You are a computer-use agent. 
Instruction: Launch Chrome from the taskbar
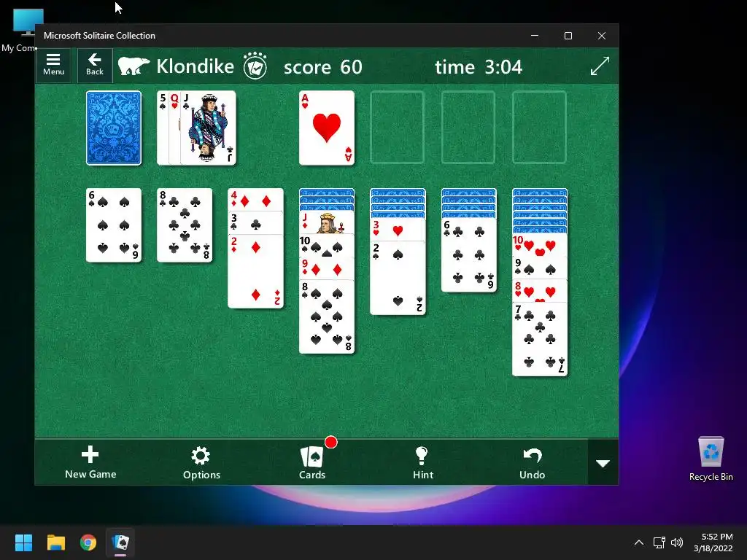point(88,542)
